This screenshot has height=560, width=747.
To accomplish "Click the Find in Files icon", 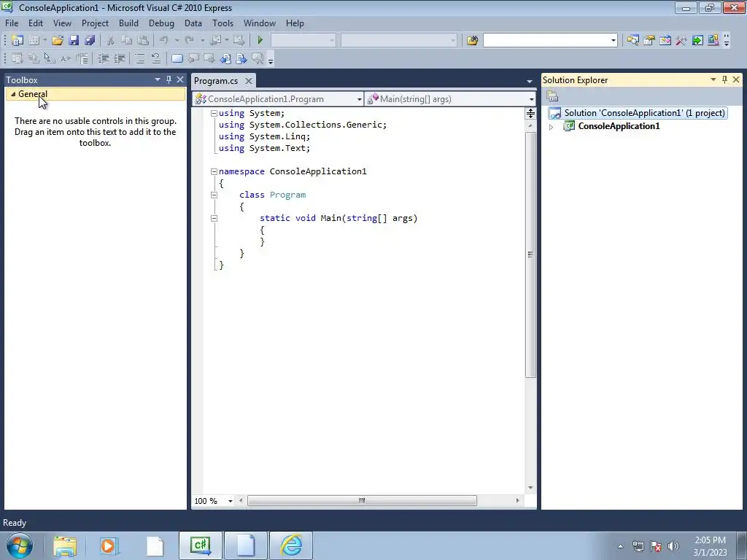I will (x=472, y=40).
